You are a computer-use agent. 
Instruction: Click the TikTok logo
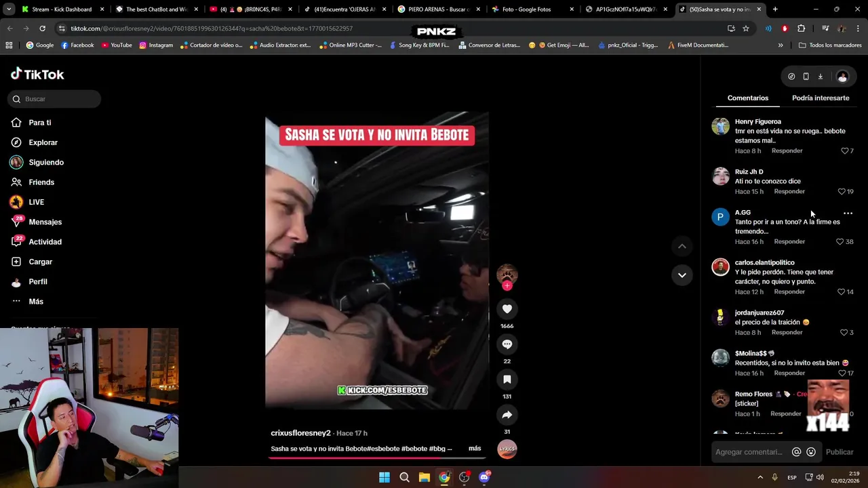(37, 74)
